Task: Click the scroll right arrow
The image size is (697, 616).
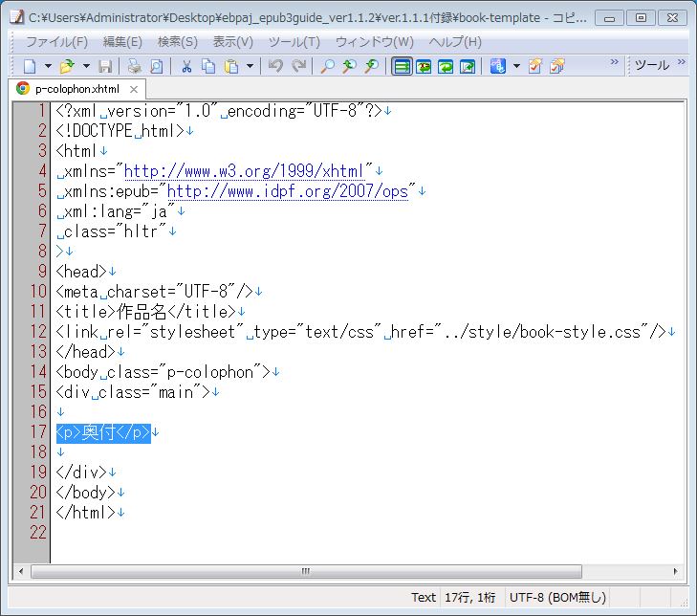Action: click(x=675, y=571)
